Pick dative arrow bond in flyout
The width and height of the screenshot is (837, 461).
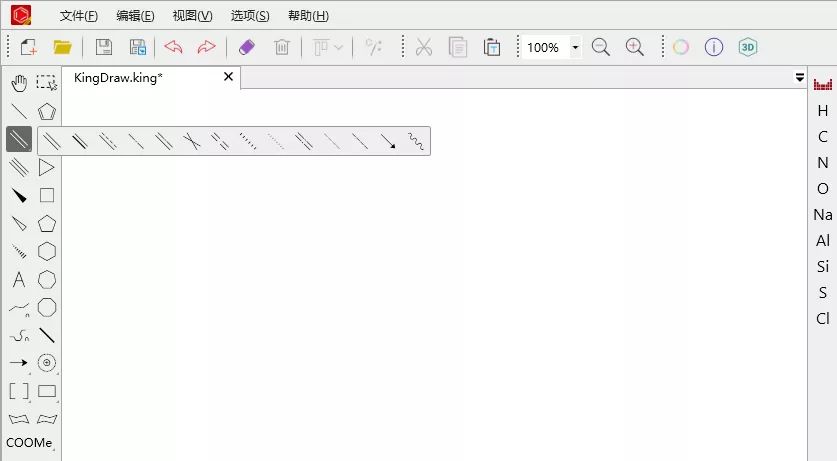pos(388,141)
